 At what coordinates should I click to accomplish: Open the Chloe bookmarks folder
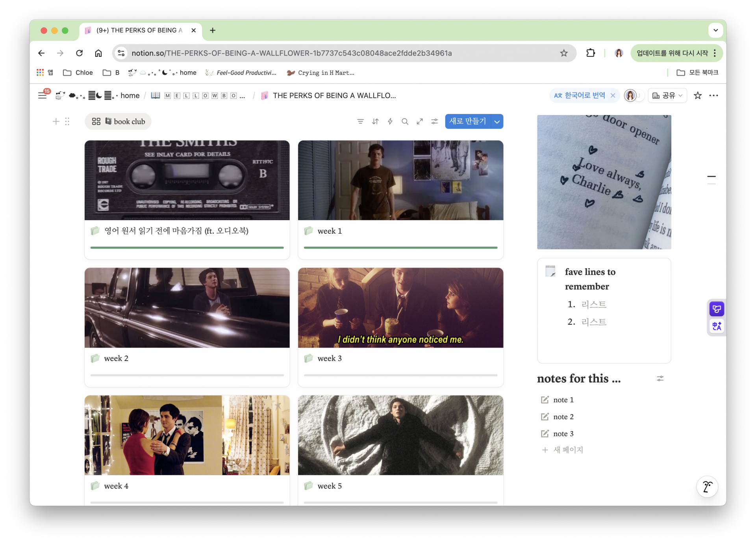tap(78, 73)
